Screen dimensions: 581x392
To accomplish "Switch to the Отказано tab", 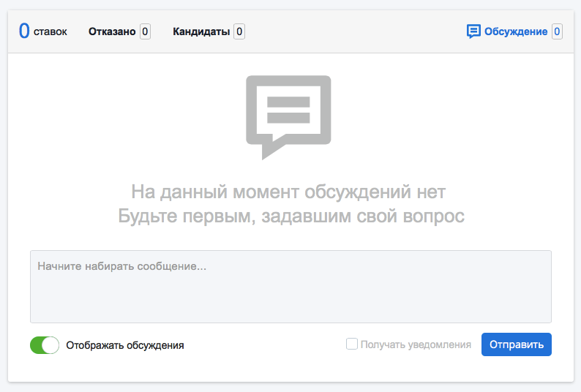I will pos(112,31).
